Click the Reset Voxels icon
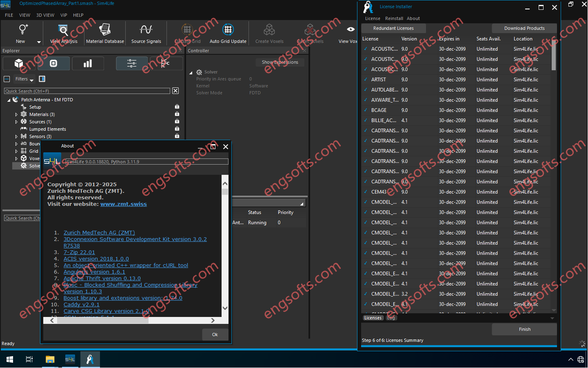The height and width of the screenshot is (368, 588). 310,29
